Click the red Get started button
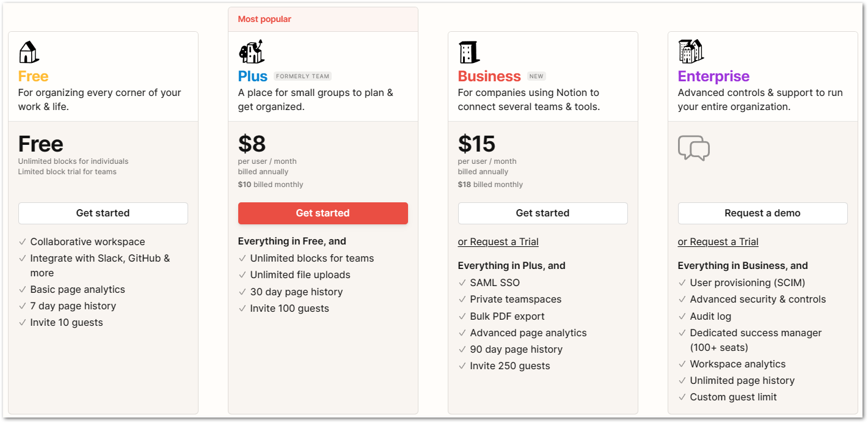 (x=323, y=213)
